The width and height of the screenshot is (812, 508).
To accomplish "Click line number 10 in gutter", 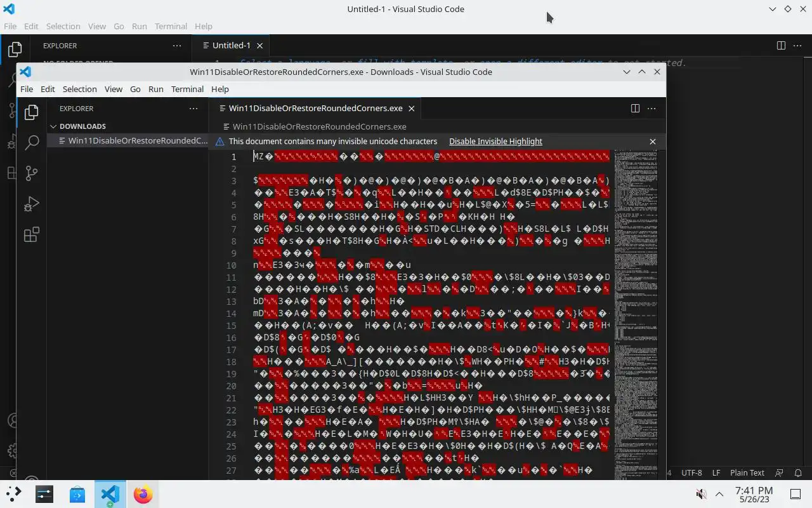I will point(231,265).
